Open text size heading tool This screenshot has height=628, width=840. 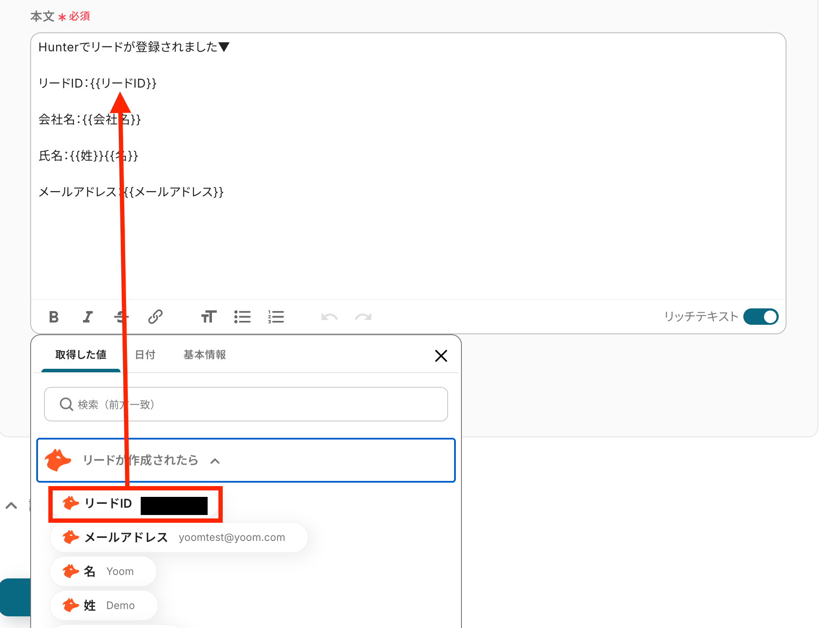(x=208, y=317)
